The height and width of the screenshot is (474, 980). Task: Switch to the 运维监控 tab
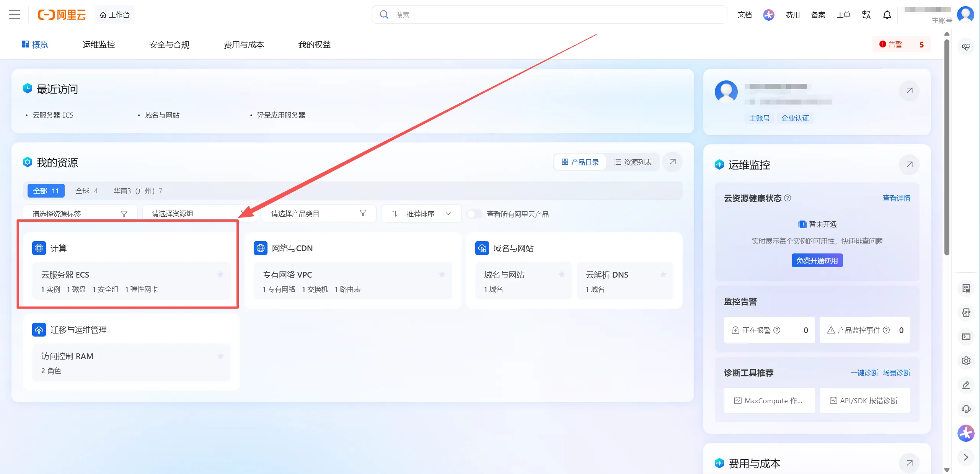point(99,44)
